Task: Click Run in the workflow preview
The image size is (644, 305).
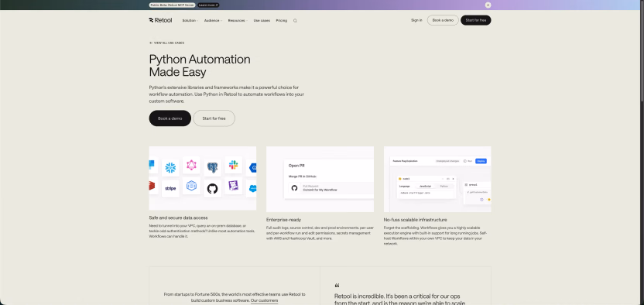Action: (468, 161)
